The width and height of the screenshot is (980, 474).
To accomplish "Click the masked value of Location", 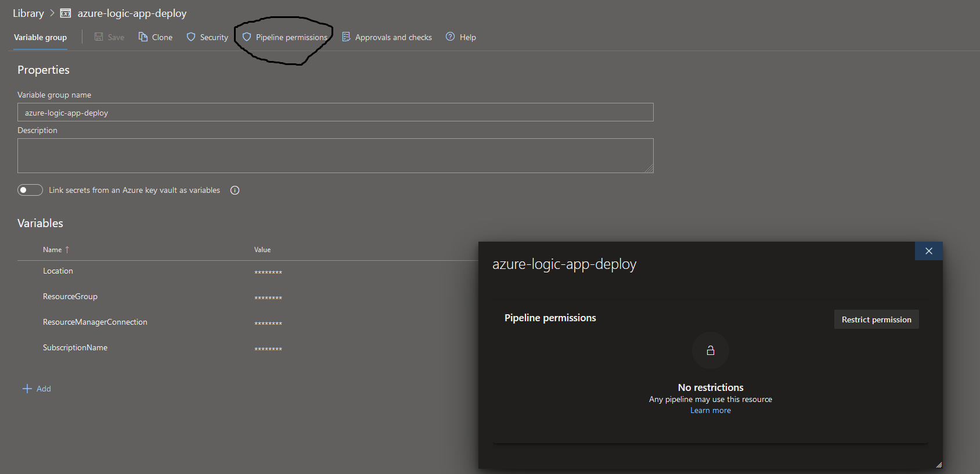I will (x=268, y=272).
